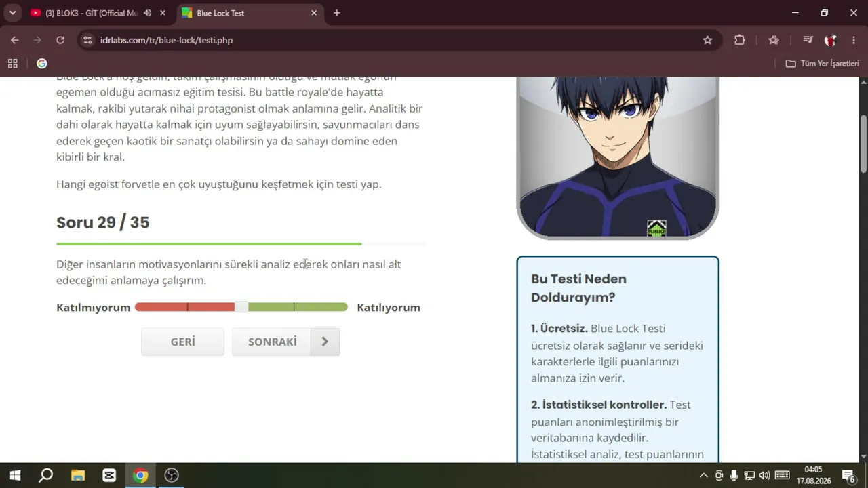The image size is (868, 488).
Task: Click the Katılıyorum label
Action: (x=389, y=308)
